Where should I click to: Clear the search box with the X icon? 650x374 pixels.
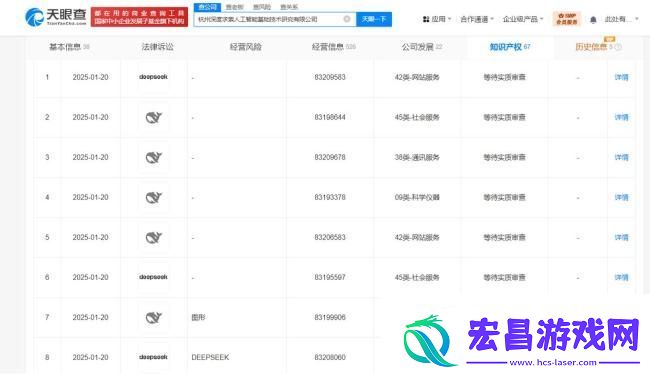[347, 19]
